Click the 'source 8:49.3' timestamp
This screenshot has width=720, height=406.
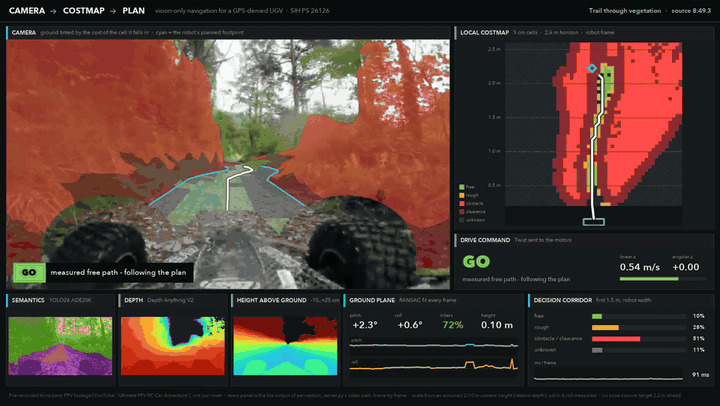[691, 11]
